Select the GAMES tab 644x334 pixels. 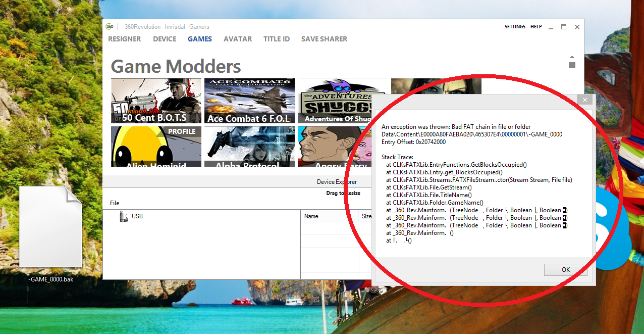click(200, 39)
